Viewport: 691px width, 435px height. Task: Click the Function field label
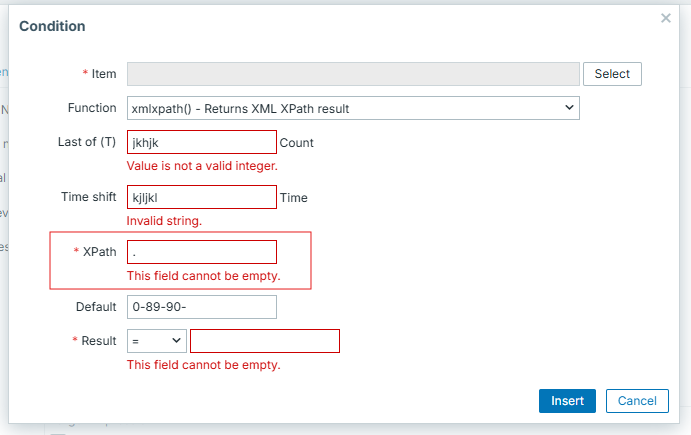pos(92,108)
